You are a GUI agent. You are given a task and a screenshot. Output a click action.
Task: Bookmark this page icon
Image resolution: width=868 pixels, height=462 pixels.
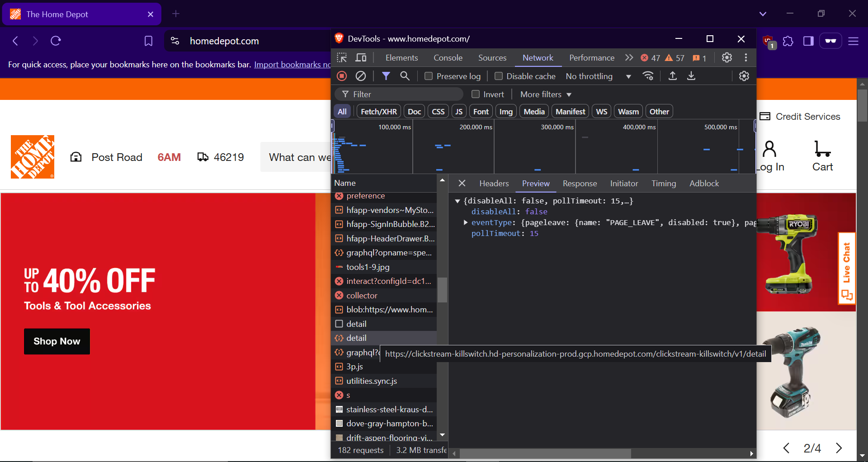148,41
